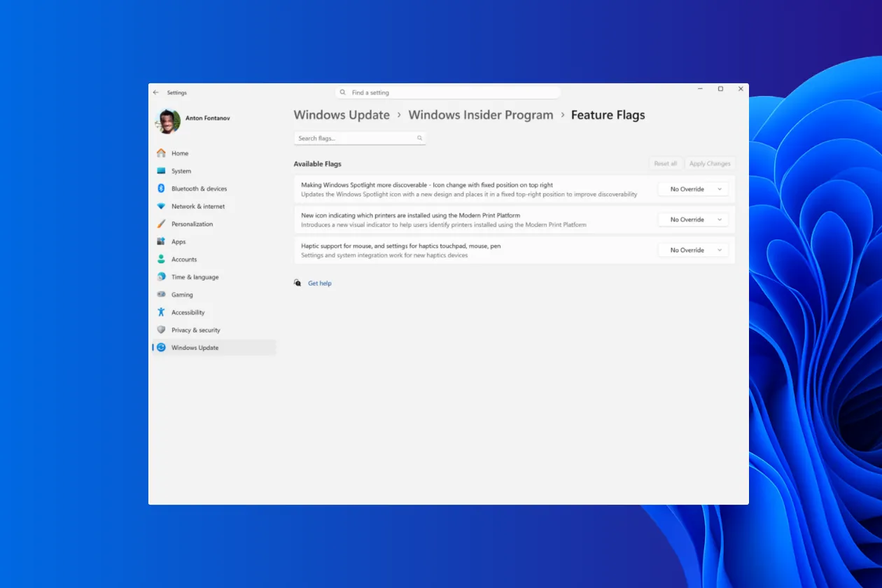882x588 pixels.
Task: Click the Search flags input field
Action: (356, 139)
